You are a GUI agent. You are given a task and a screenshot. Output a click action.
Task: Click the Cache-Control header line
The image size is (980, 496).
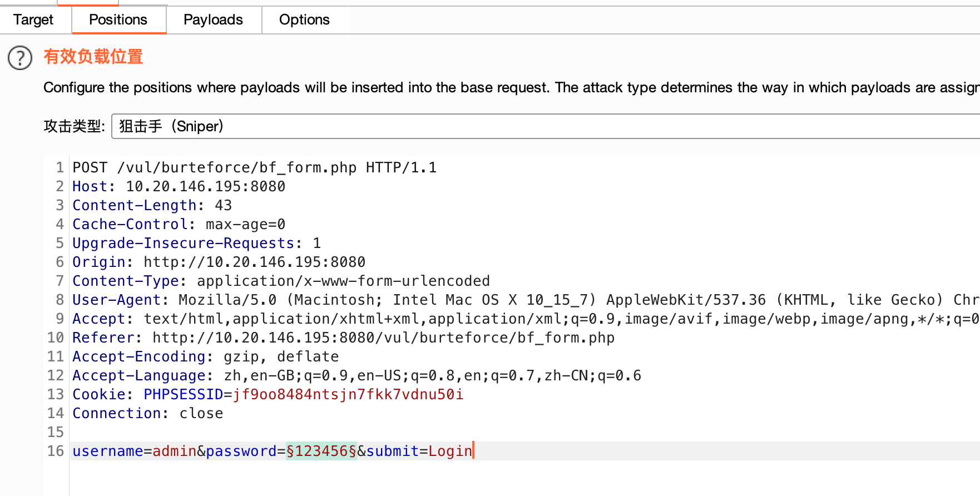pos(179,224)
